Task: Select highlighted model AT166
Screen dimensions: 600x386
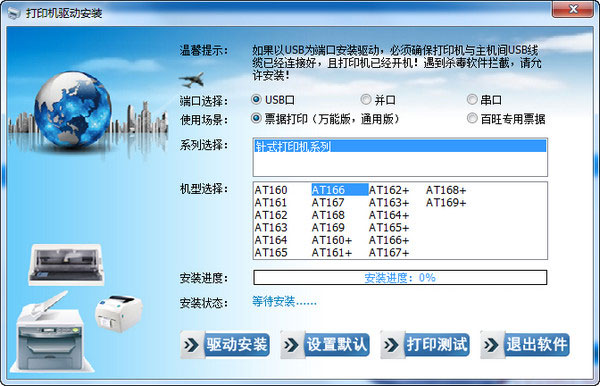Action: 340,190
